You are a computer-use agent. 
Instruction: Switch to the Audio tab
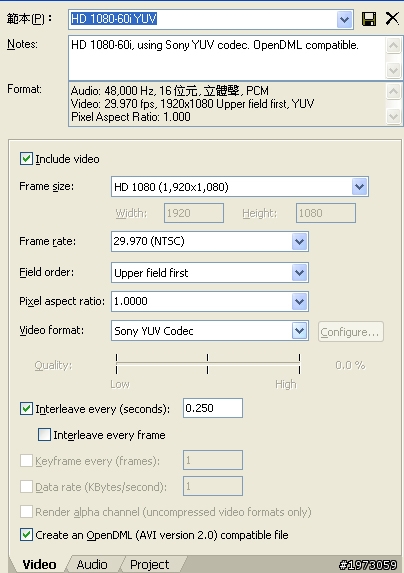[92, 564]
